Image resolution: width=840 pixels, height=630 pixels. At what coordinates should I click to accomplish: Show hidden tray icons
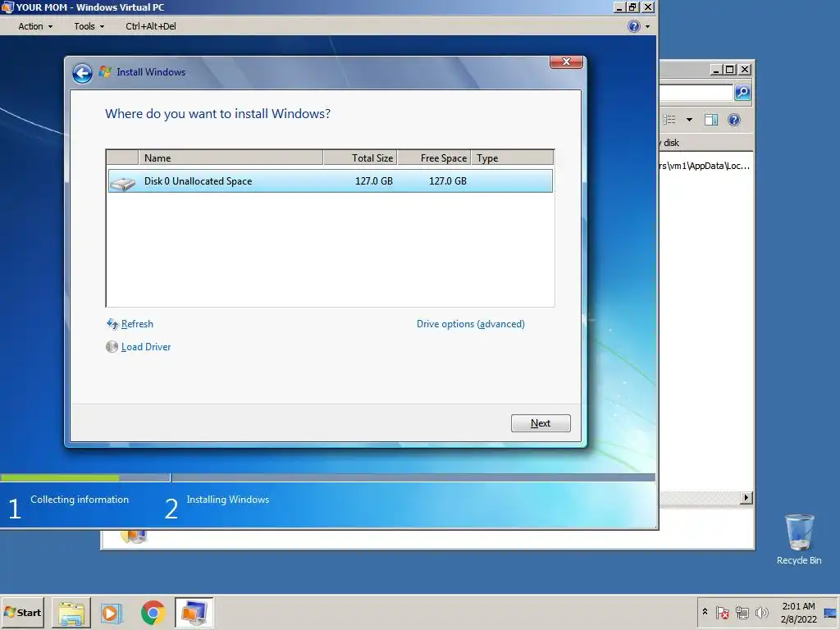click(705, 612)
